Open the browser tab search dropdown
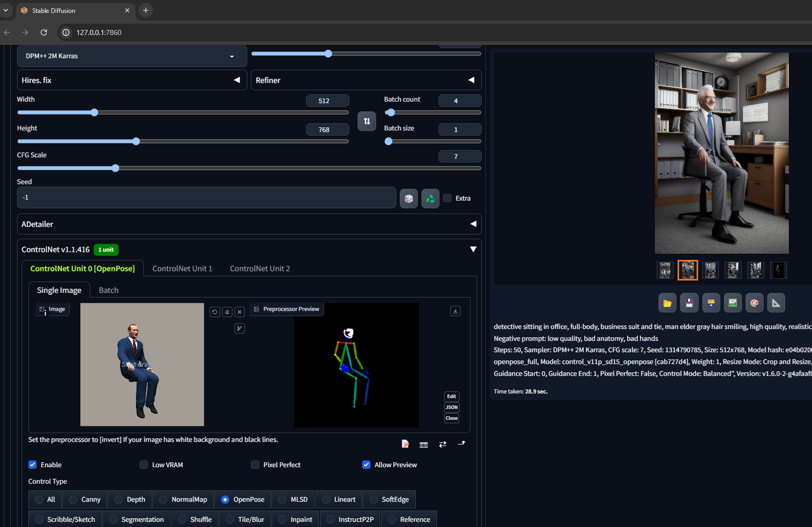The image size is (812, 527). [6, 10]
